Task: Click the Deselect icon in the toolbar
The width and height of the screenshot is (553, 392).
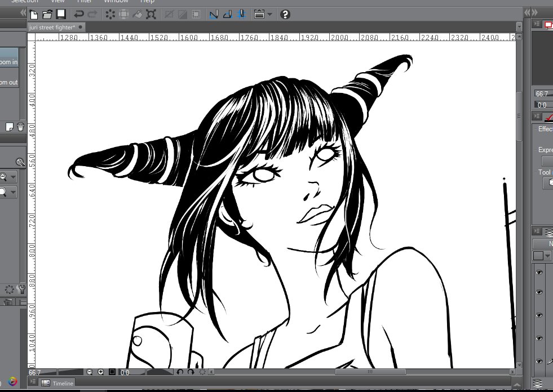Action: click(x=169, y=15)
